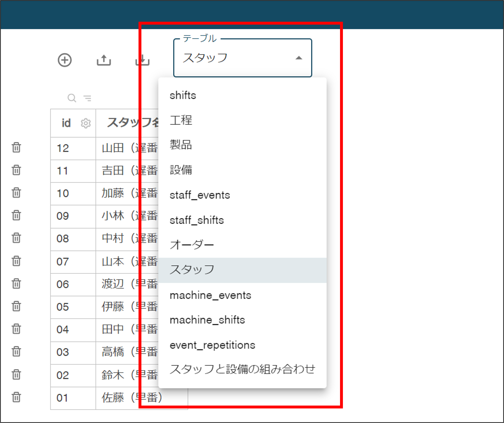Delete row 02 with trash icon
Screen dimensions: 504x423
[x=16, y=375]
